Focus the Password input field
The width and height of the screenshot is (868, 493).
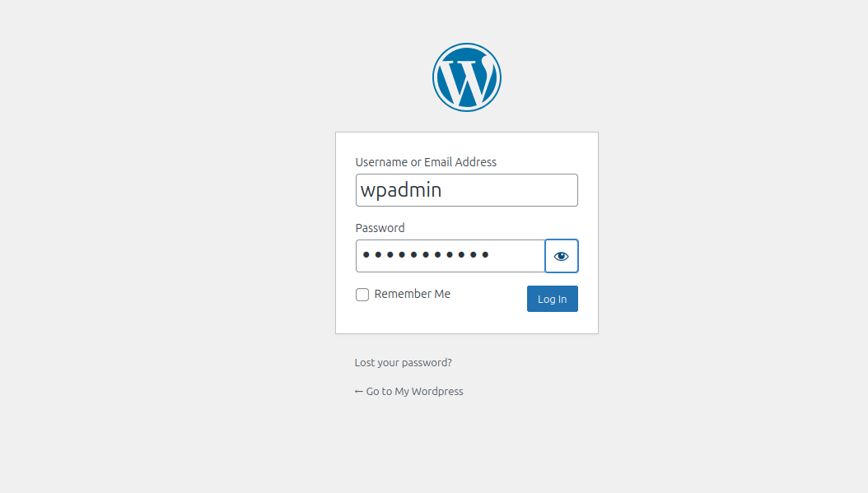point(450,256)
